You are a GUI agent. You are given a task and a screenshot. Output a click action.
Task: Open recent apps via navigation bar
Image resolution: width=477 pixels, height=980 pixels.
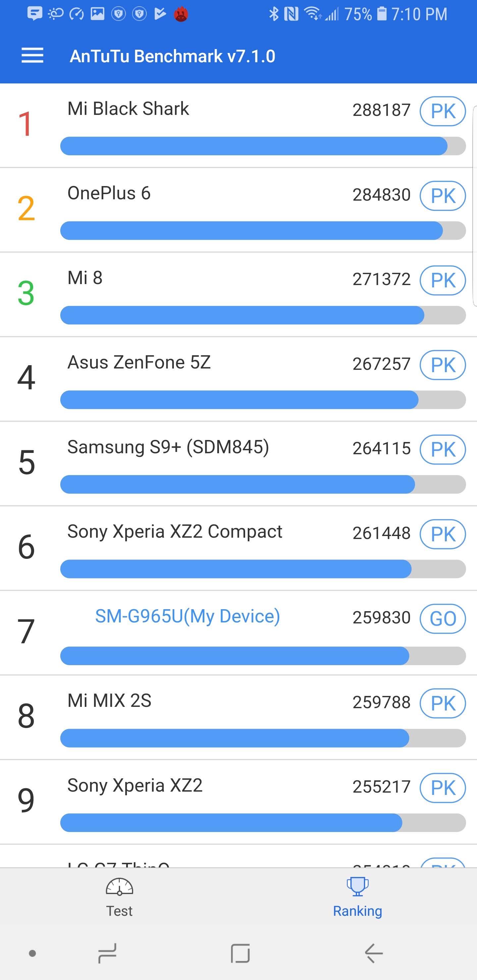[x=107, y=953]
